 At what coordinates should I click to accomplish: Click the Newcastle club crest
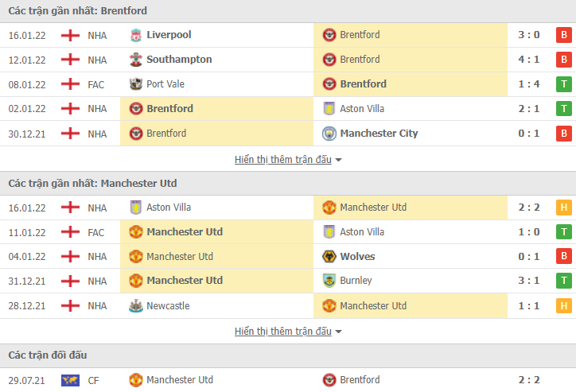click(x=136, y=306)
